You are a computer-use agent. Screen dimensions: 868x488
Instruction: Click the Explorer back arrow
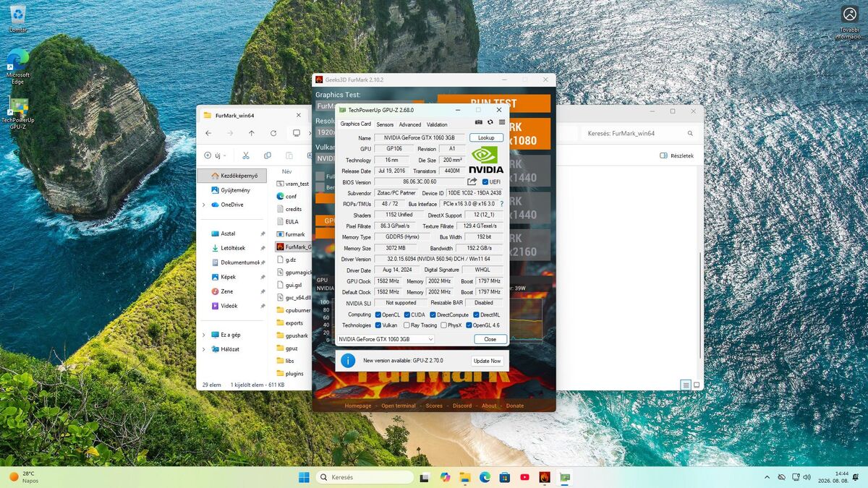(x=208, y=133)
